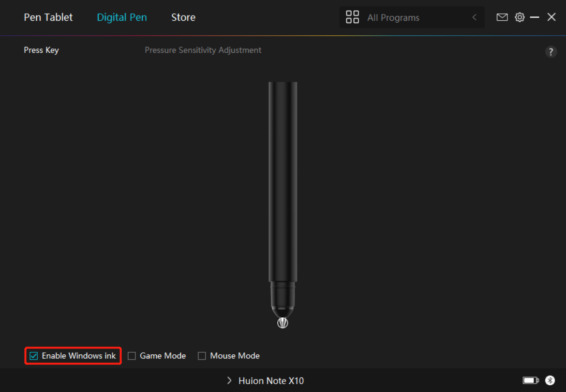
Task: Minimize the Huion driver window
Action: [535, 17]
